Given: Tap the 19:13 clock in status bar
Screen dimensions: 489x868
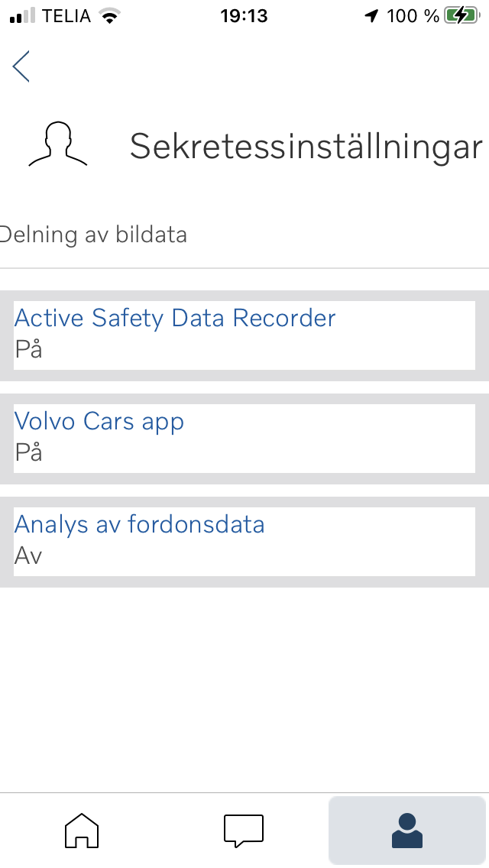Looking at the screenshot, I should coord(244,16).
